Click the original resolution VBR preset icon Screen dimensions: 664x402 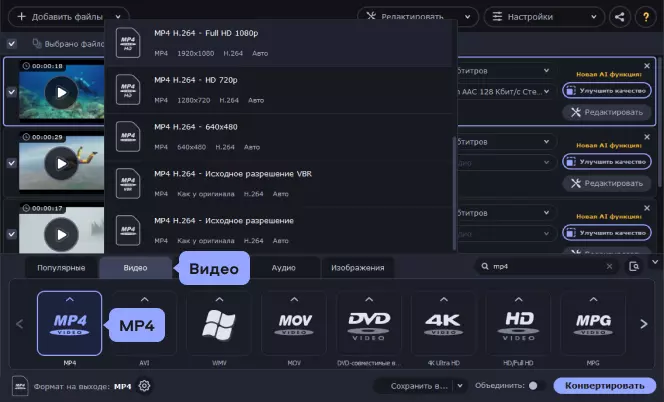pos(128,183)
